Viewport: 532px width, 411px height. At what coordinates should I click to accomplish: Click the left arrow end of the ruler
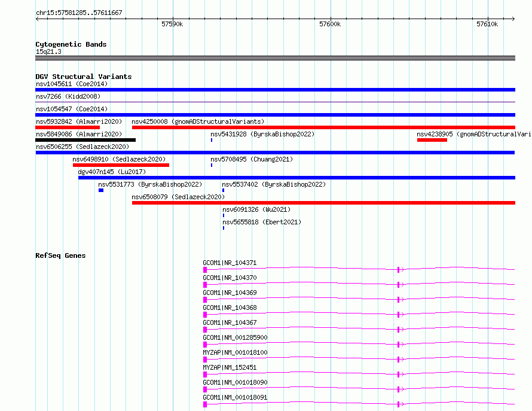[37, 19]
